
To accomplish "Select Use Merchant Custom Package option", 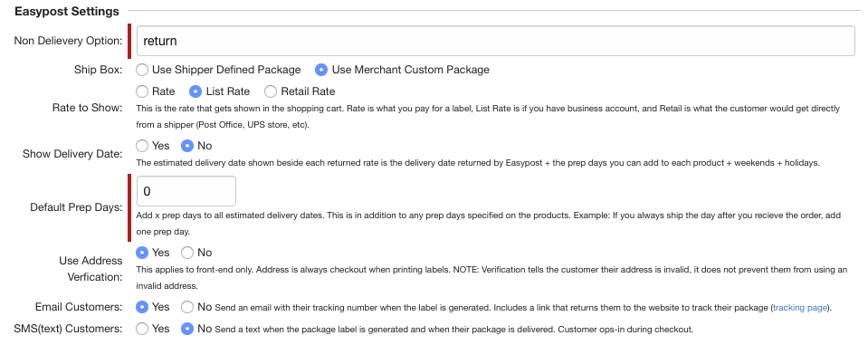I will point(321,70).
